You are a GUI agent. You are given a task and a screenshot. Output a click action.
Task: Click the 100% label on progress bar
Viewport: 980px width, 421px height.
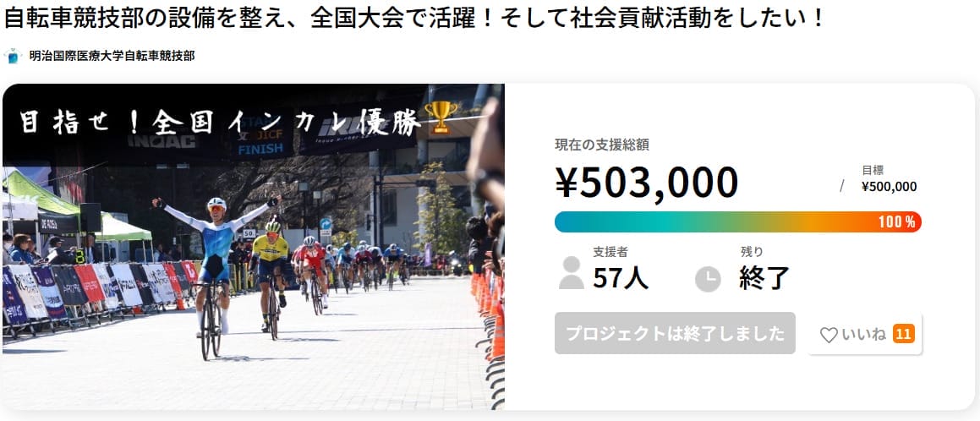click(897, 221)
